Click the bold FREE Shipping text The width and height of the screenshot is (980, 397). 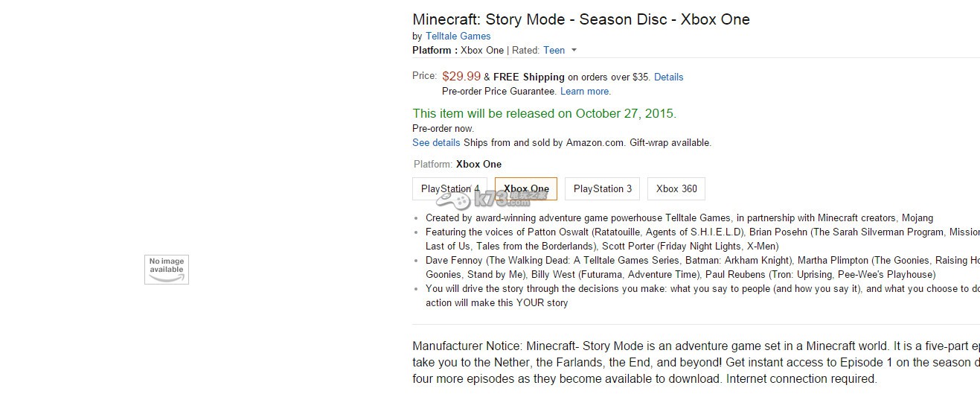point(529,77)
